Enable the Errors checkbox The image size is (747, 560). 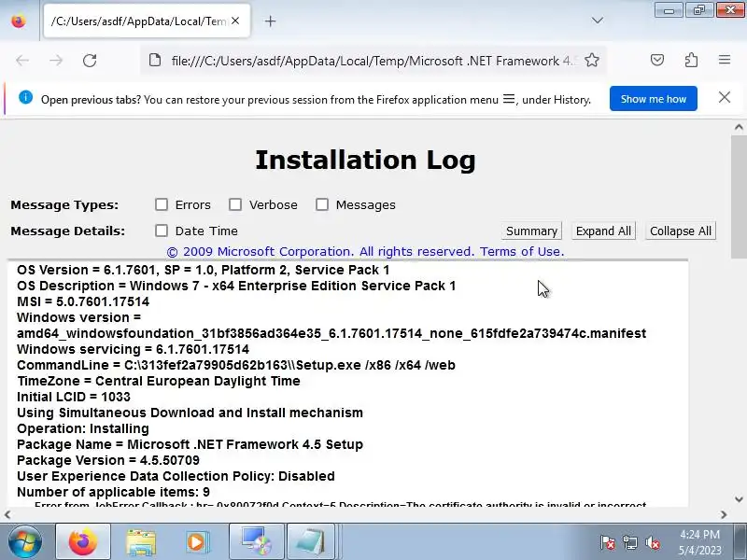pyautogui.click(x=162, y=204)
